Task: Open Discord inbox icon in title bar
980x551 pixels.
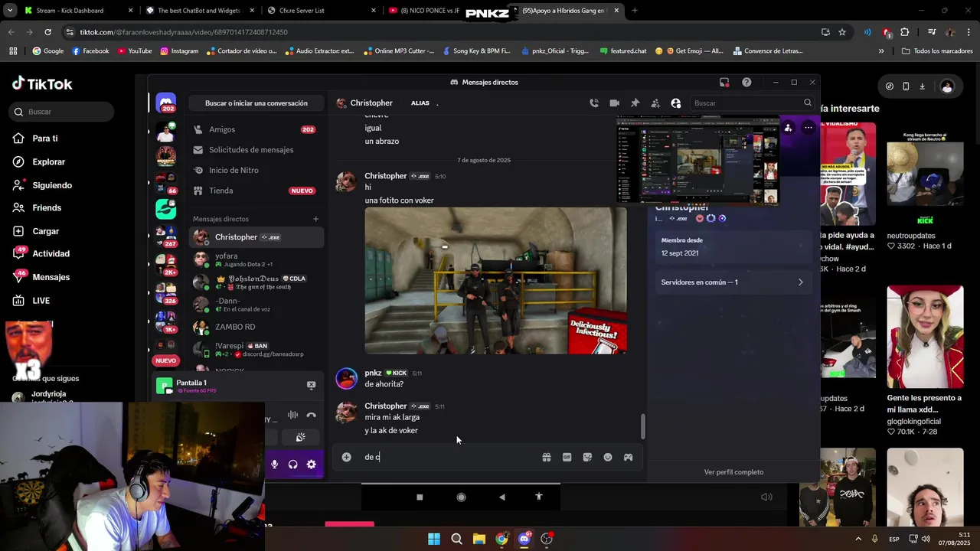Action: coord(724,83)
